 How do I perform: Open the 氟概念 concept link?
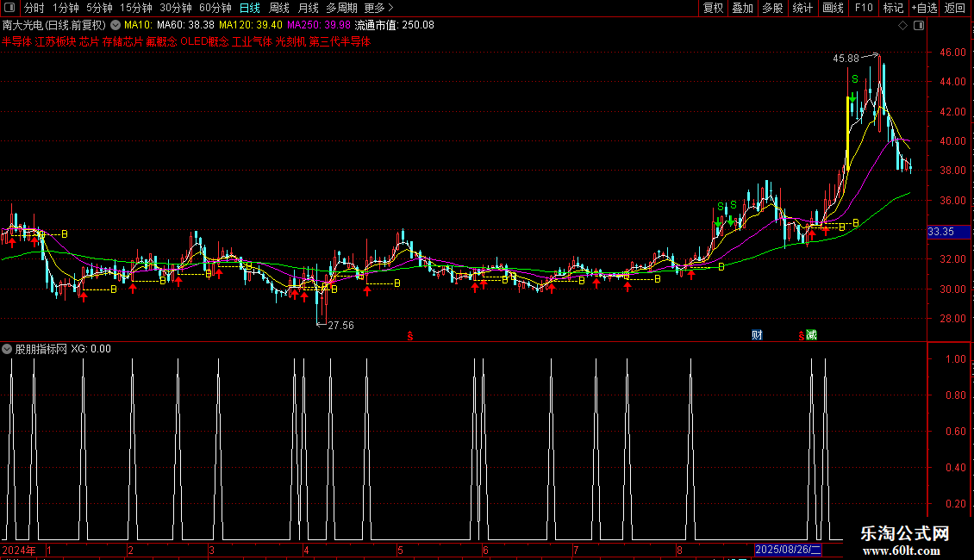(161, 41)
